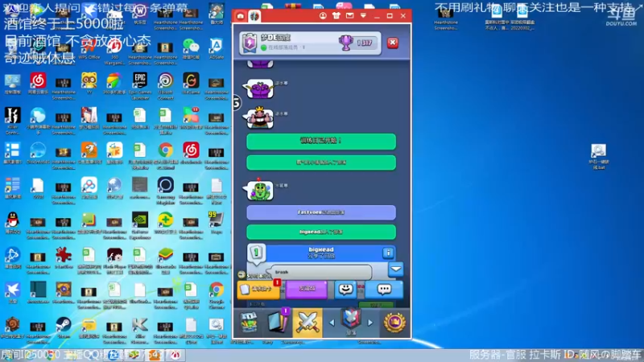The height and width of the screenshot is (362, 644).
Task: Open the gold crown events tab
Action: click(x=394, y=323)
